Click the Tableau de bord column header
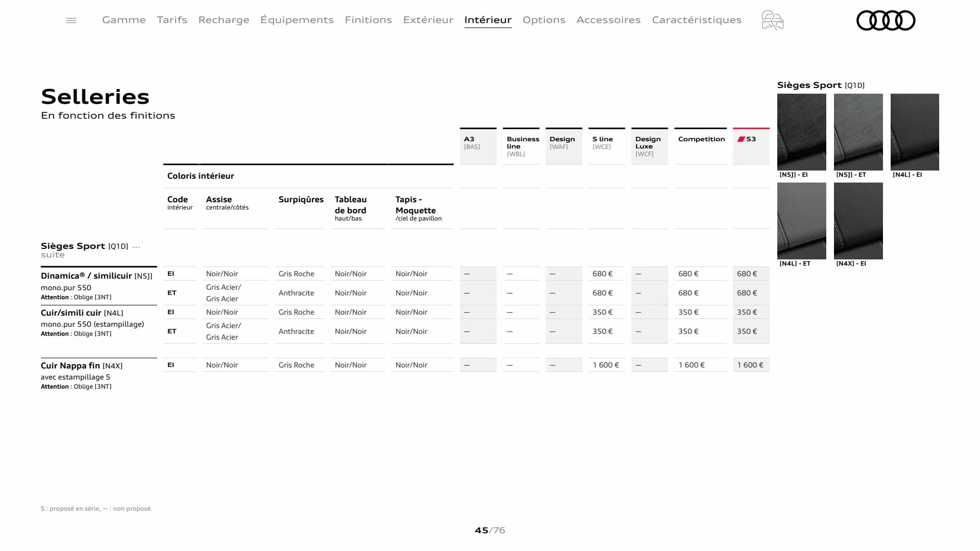This screenshot has width=980, height=551. click(351, 208)
